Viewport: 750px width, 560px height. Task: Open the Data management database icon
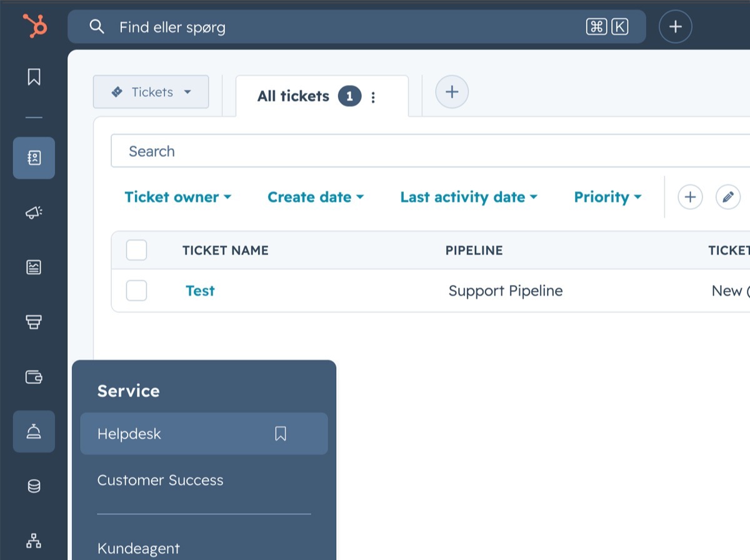34,486
